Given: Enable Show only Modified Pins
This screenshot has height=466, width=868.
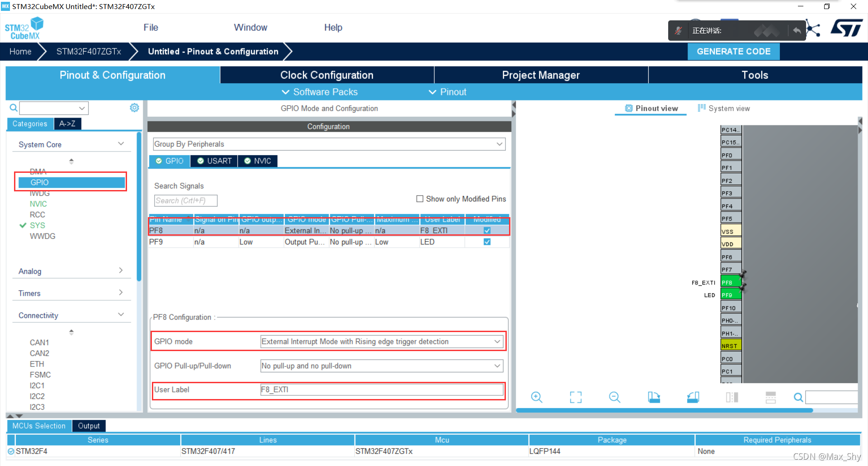Looking at the screenshot, I should click(x=420, y=199).
